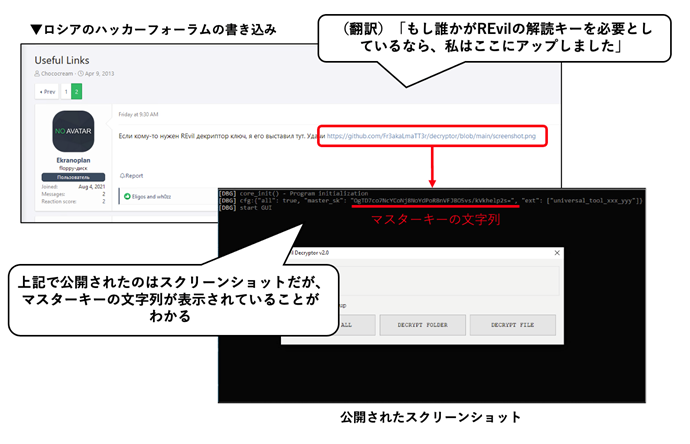Click the Report flag icon
This screenshot has height=444, width=690.
point(122,175)
